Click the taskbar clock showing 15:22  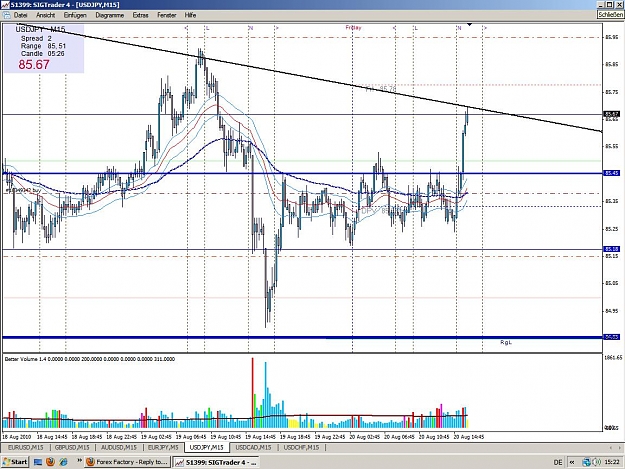(x=611, y=462)
